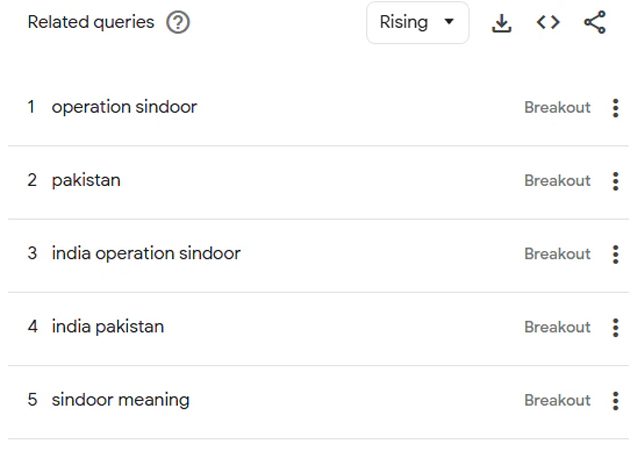Click the embed code icon
The width and height of the screenshot is (640, 450).
548,22
